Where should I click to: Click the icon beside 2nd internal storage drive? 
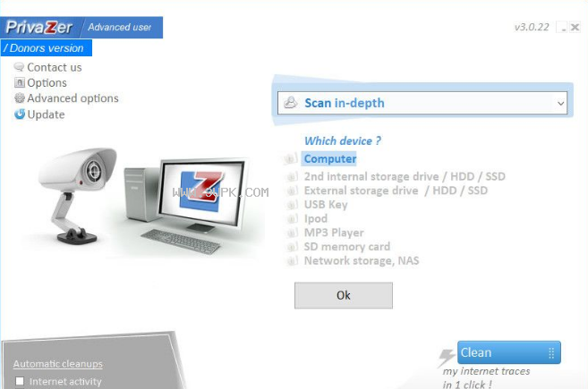[292, 176]
